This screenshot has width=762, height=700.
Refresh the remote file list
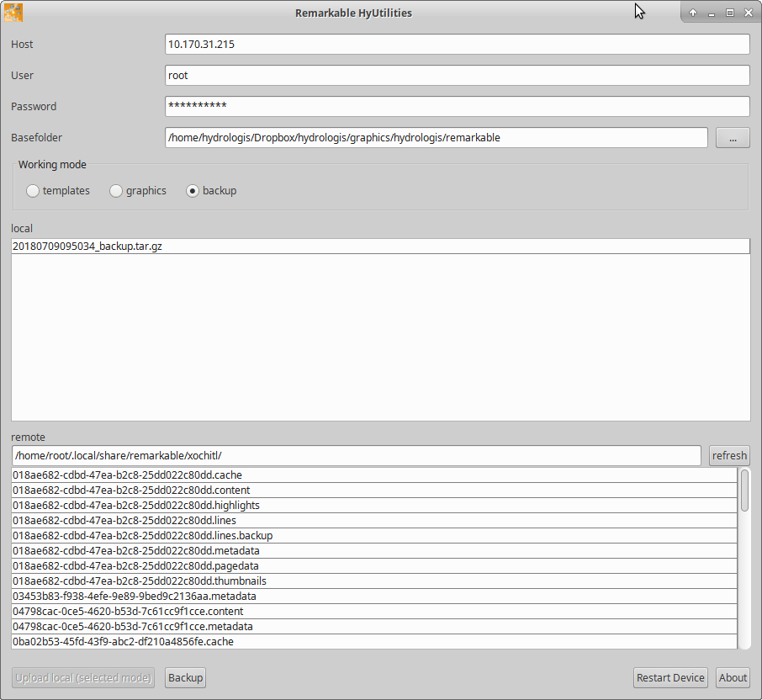point(729,455)
